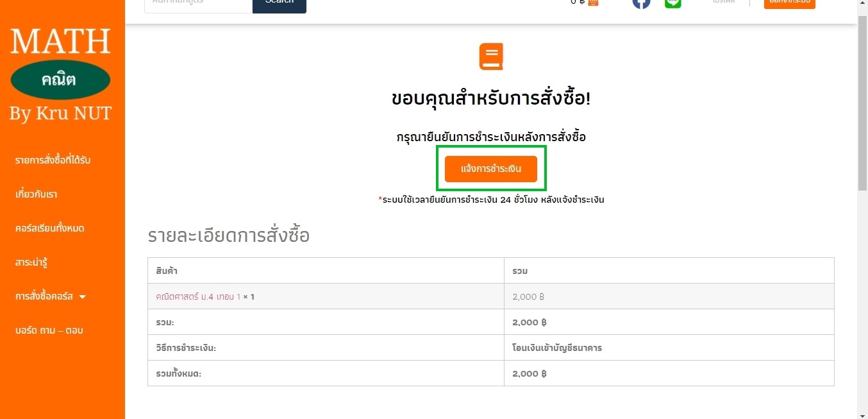Open คอร์สเรียนทั้งหมด from sidebar
The width and height of the screenshot is (868, 419).
[50, 228]
